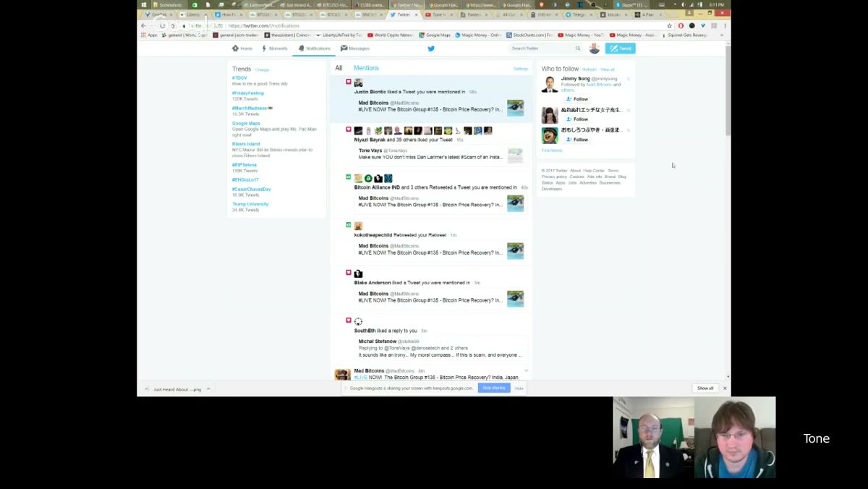
Task: Click kokotheapechild's avatar icon
Action: (358, 226)
